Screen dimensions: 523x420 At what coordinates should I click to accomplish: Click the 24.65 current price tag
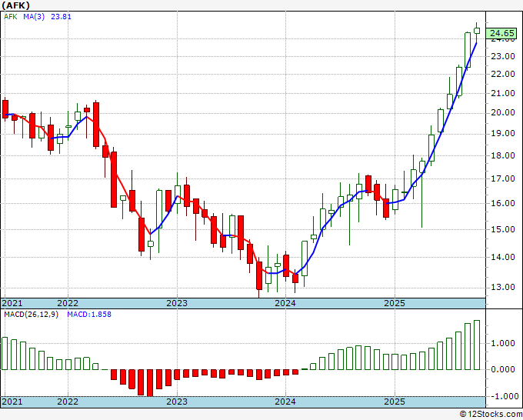point(502,33)
